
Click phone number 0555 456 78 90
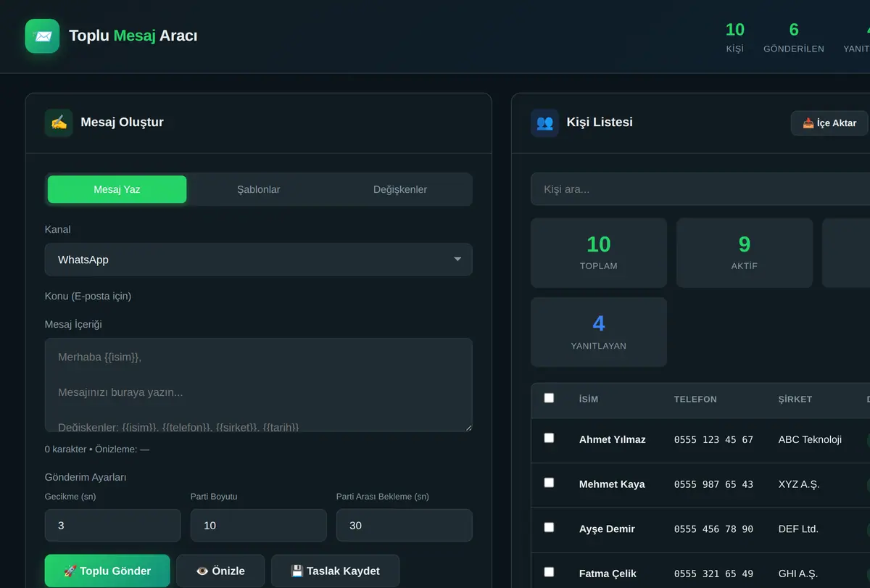[x=713, y=529]
